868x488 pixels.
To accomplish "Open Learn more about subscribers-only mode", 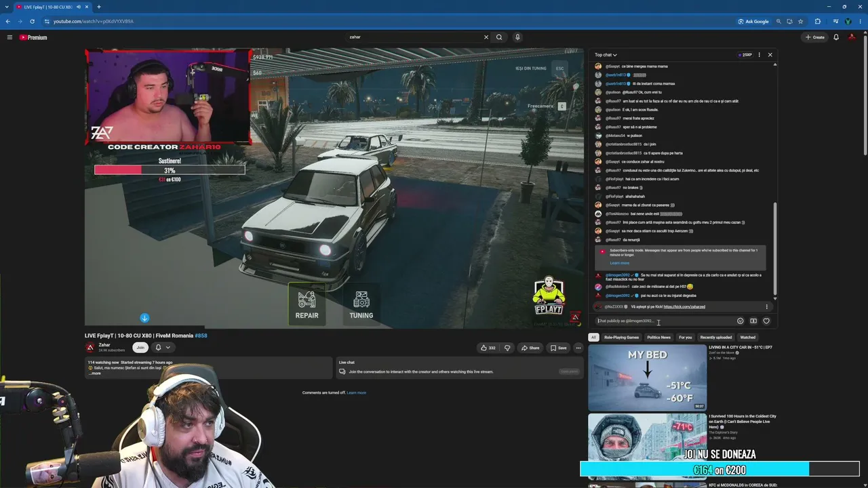I will (619, 263).
